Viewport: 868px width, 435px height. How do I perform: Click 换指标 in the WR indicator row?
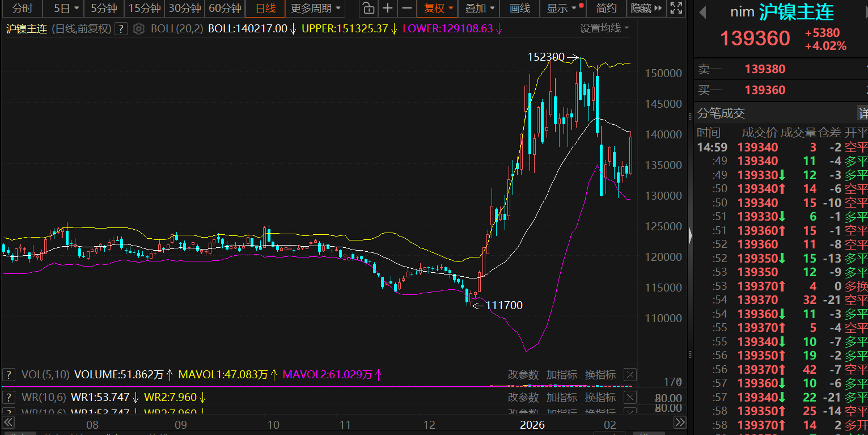click(600, 398)
